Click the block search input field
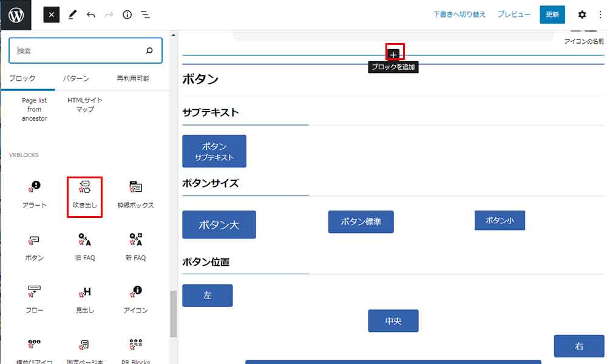This screenshot has width=607, height=364. click(79, 51)
